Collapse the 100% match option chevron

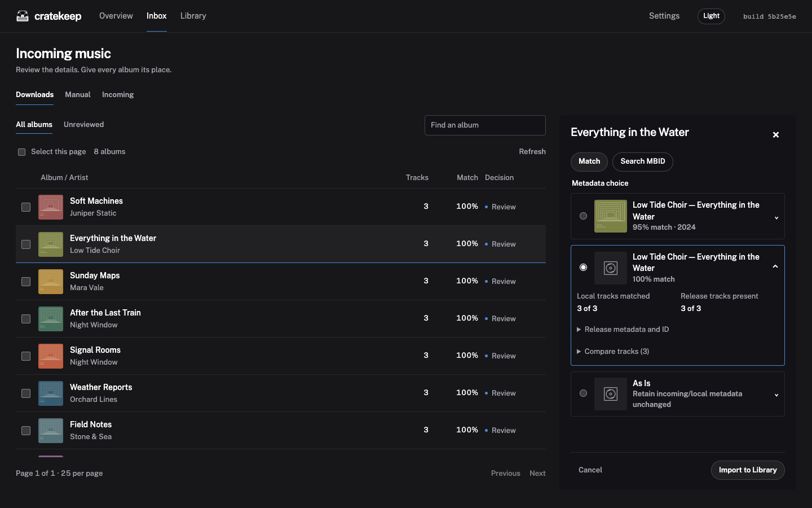[775, 266]
